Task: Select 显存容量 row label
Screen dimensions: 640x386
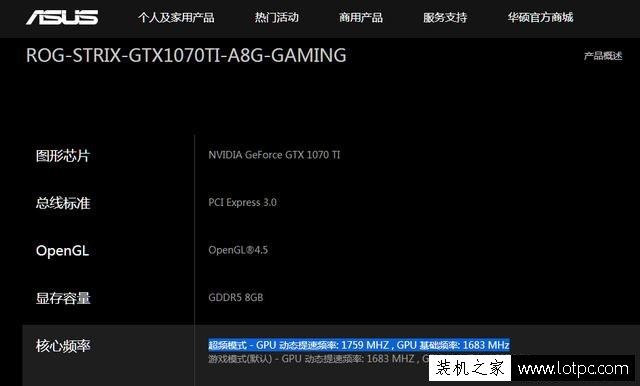Action: coord(63,298)
